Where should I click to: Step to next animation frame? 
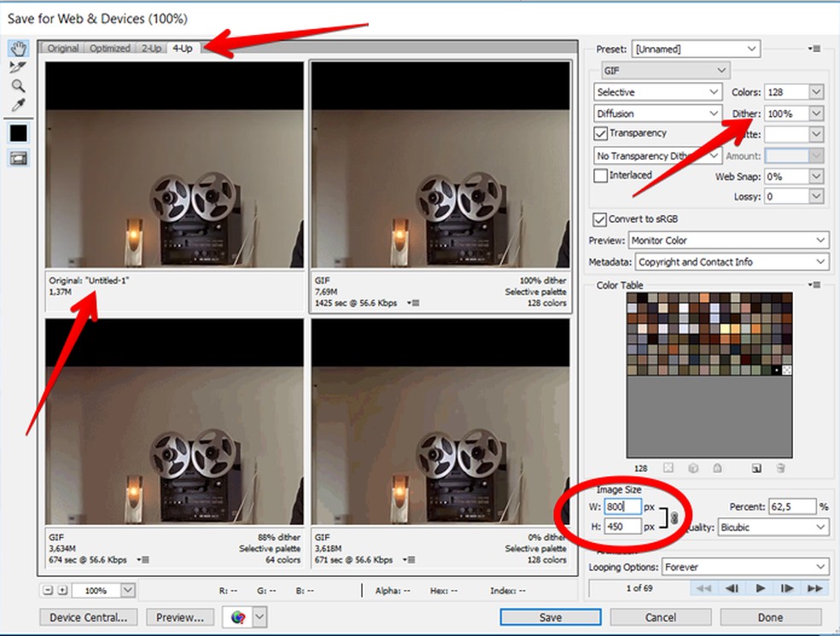pyautogui.click(x=787, y=588)
